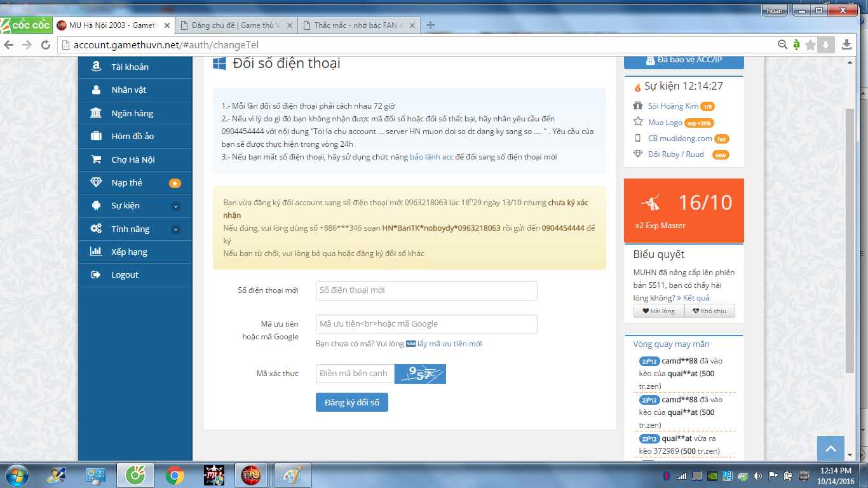Open Paint from the Windows taskbar
Viewport: 868px width, 488px height.
pyautogui.click(x=293, y=475)
